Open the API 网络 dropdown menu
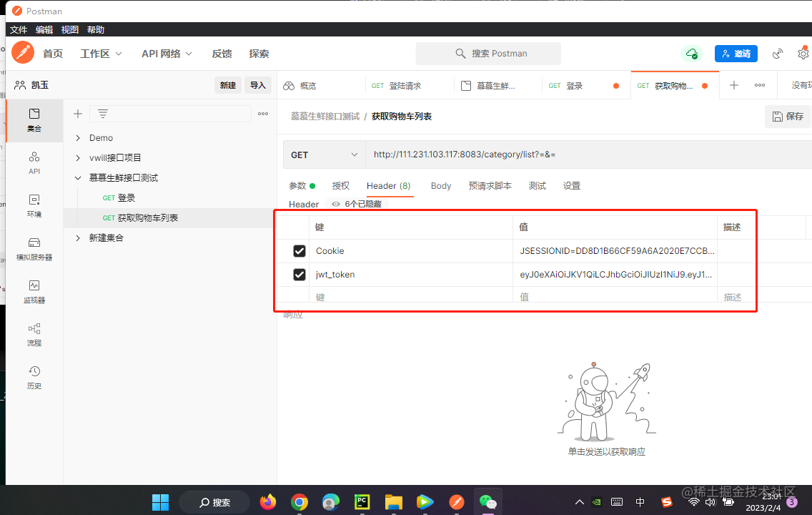Screen dimensions: 812x515 167,54
